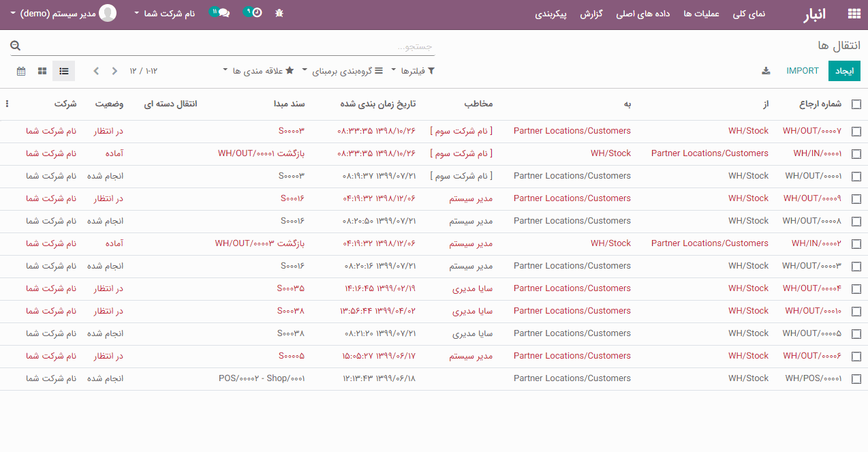Sort by از column header
The image size is (868, 452).
[x=766, y=104]
